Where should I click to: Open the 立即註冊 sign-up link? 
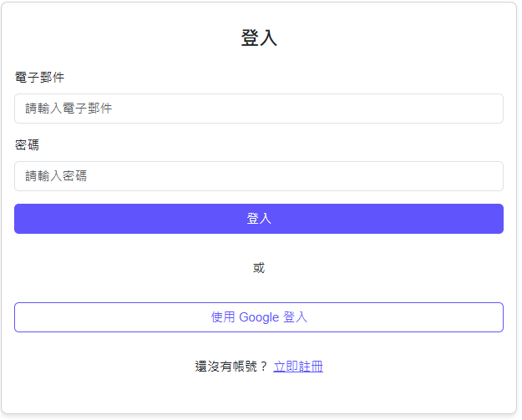pyautogui.click(x=297, y=367)
